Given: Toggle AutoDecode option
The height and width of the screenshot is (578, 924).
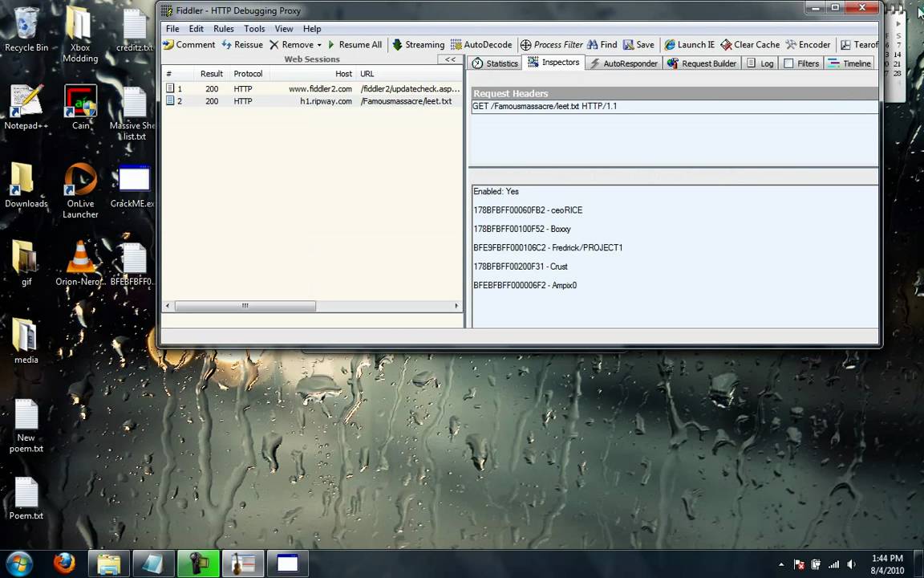Looking at the screenshot, I should pos(481,45).
